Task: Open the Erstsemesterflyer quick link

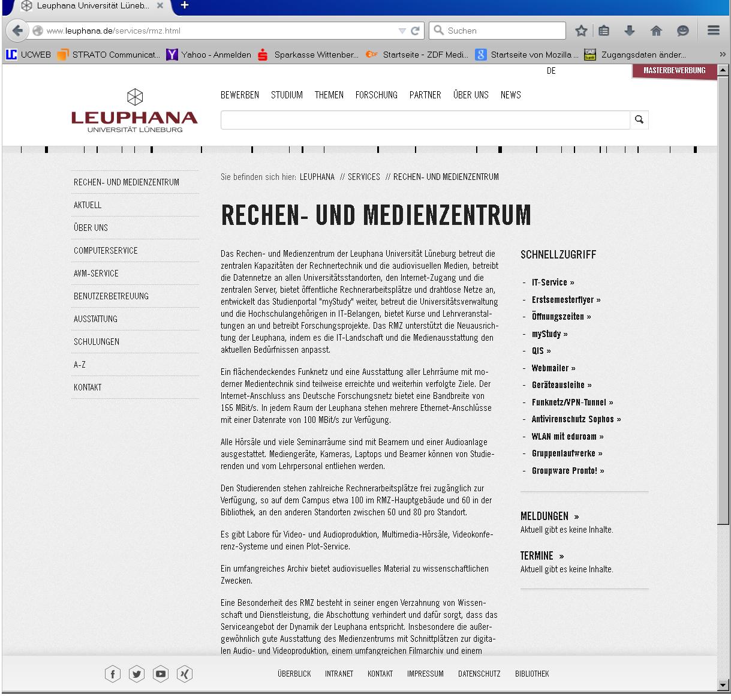Action: click(566, 299)
